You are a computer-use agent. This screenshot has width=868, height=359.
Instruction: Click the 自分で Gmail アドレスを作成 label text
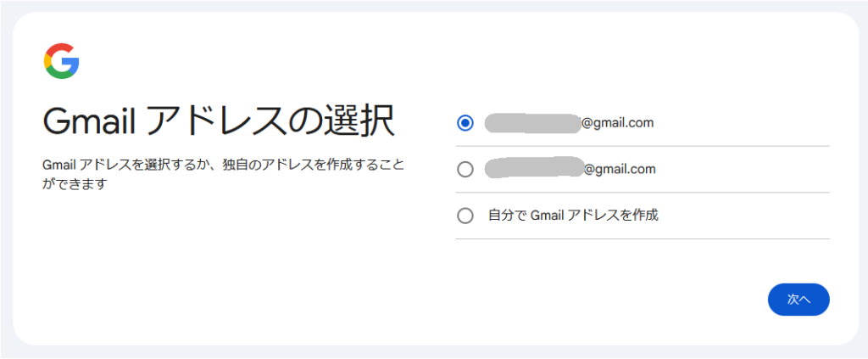pos(573,215)
